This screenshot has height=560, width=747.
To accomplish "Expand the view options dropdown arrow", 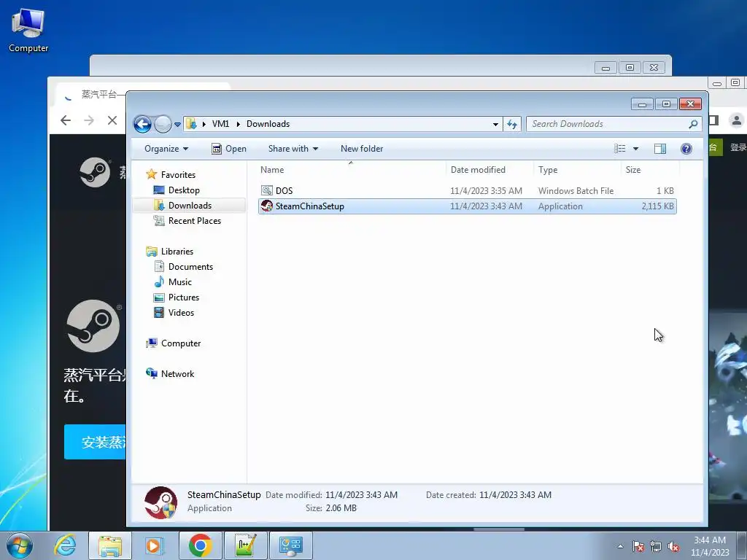I will pos(635,149).
